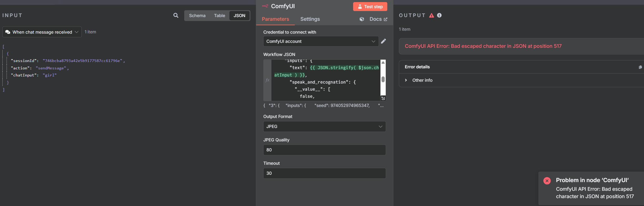
Task: Click the JPEG Quality input field
Action: tap(324, 150)
